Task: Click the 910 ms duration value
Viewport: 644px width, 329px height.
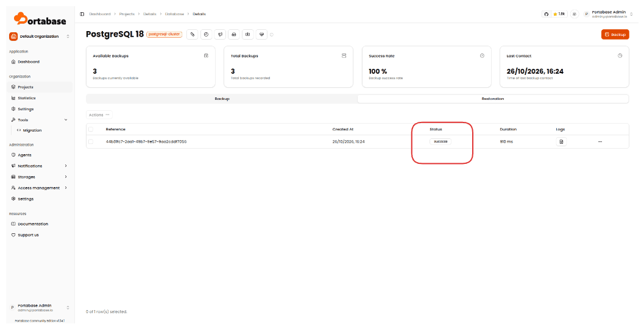Action: click(506, 142)
